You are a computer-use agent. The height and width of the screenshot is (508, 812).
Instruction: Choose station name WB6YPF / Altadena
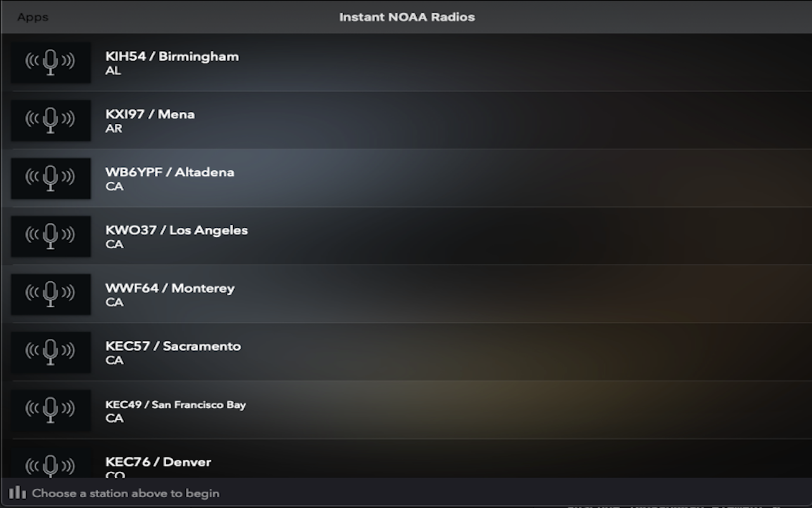169,172
